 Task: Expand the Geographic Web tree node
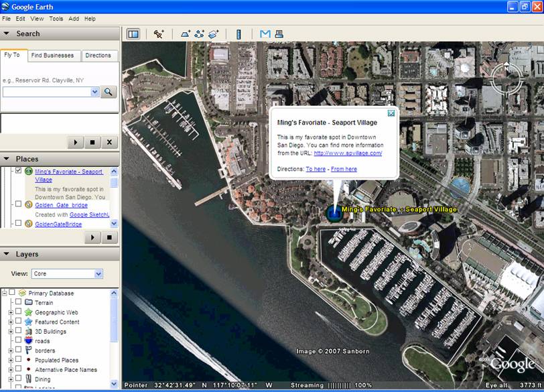[x=11, y=312]
